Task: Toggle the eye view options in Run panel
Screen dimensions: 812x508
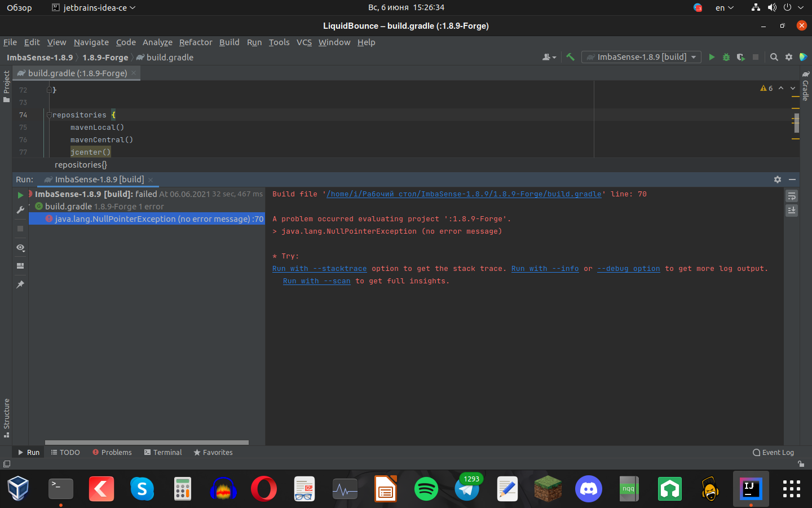Action: coord(20,248)
